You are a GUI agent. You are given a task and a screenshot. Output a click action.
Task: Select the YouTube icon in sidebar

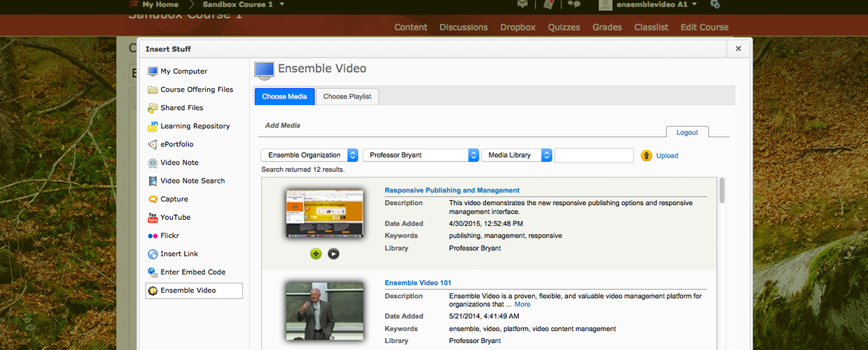[x=153, y=218]
